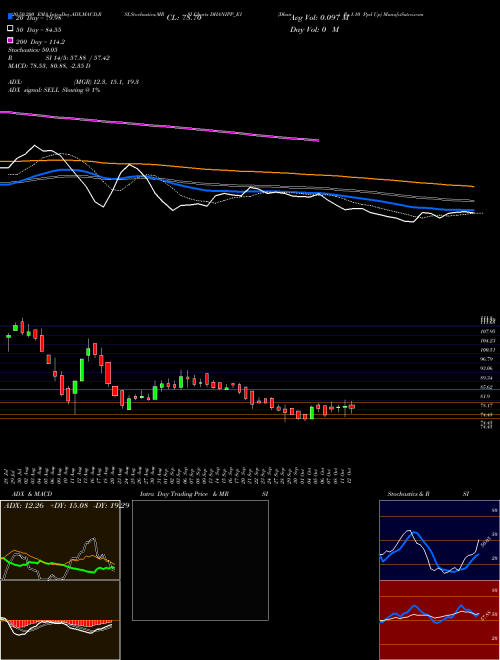This screenshot has width=500, height=660.
Task: Click the 107.95 price axis label
Action: click(487, 331)
